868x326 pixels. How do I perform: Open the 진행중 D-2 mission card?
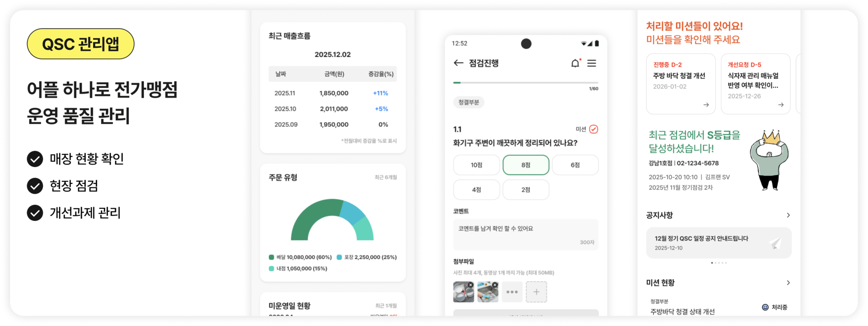pos(681,84)
